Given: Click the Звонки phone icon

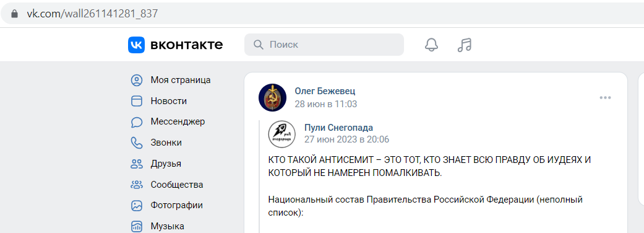Looking at the screenshot, I should coord(136,143).
